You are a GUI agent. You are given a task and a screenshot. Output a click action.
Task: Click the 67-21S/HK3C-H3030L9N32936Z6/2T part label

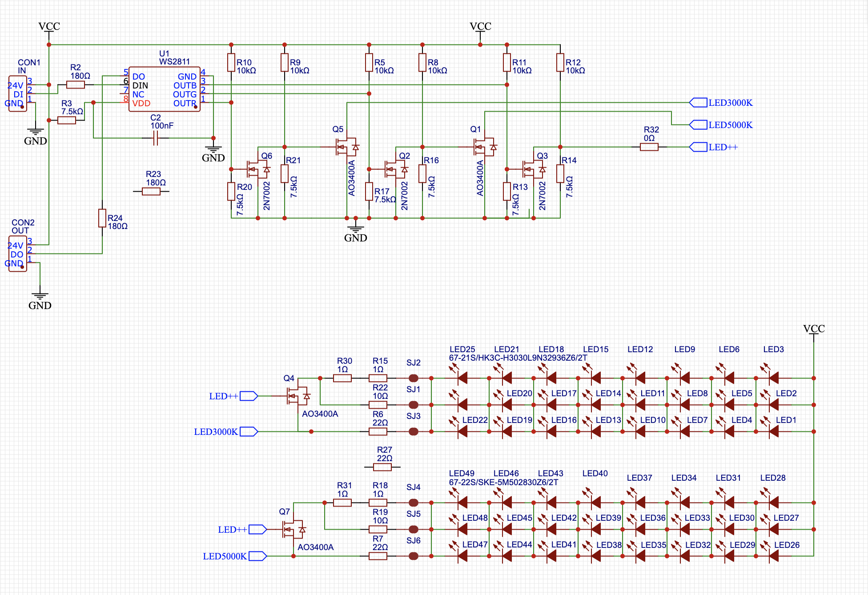(518, 358)
